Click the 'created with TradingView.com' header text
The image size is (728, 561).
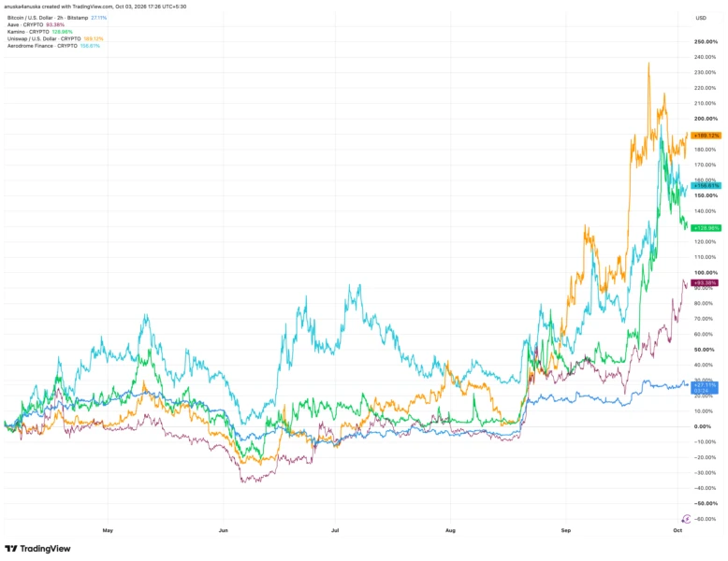click(78, 7)
